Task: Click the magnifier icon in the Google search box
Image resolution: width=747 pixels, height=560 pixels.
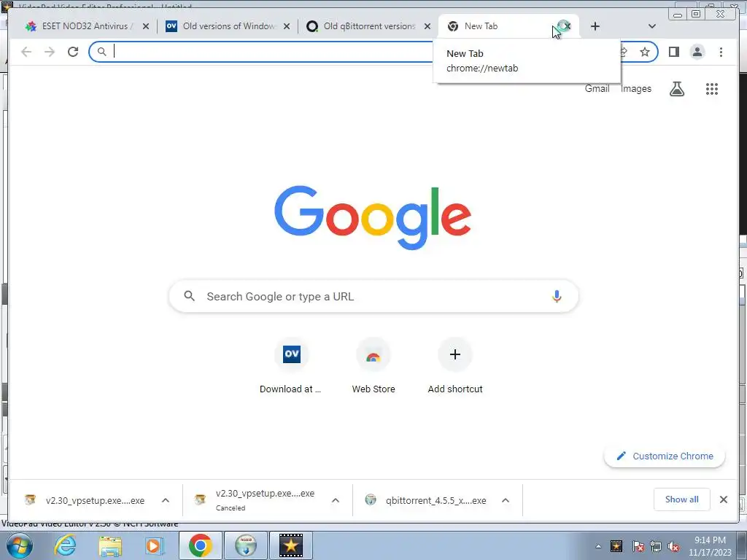Action: (x=189, y=296)
